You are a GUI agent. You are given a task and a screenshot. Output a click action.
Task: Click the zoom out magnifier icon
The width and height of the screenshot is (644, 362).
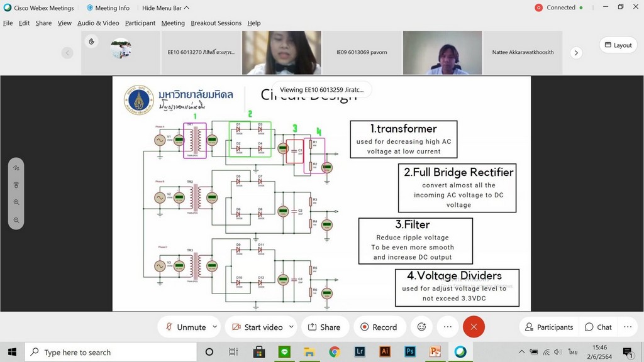point(16,221)
